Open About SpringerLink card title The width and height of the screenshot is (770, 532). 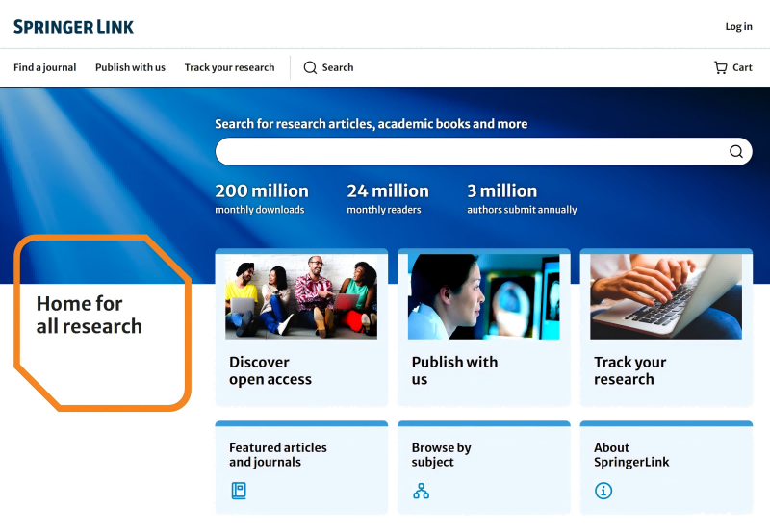[631, 455]
